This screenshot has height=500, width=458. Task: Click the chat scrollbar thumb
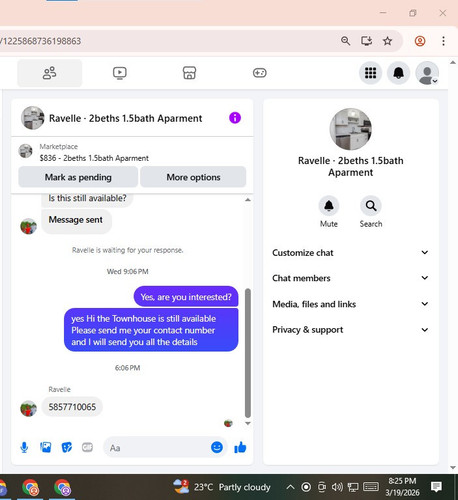tap(248, 353)
